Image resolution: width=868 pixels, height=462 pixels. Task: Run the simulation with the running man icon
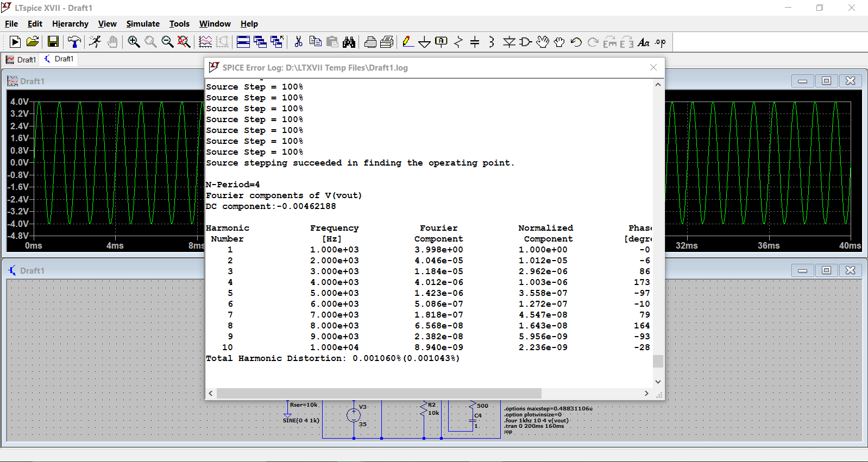point(95,42)
